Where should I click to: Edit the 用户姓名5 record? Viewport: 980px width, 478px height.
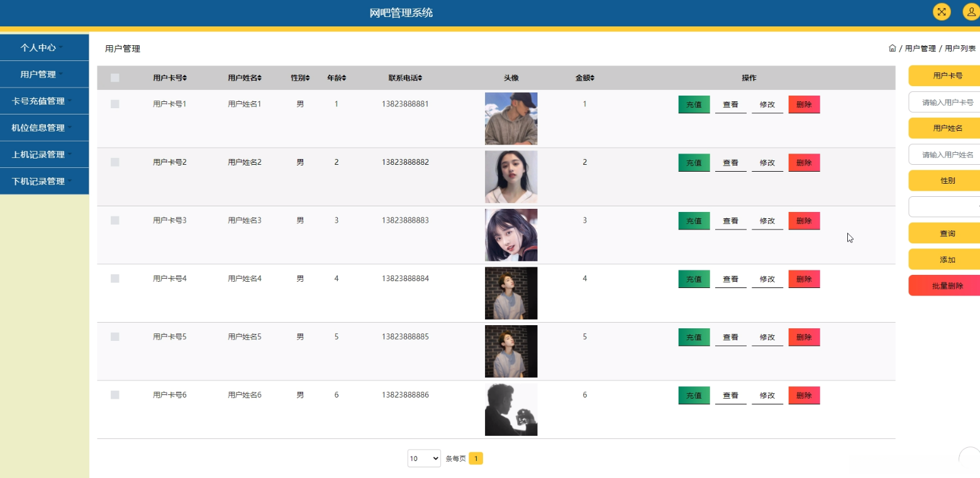pyautogui.click(x=767, y=337)
